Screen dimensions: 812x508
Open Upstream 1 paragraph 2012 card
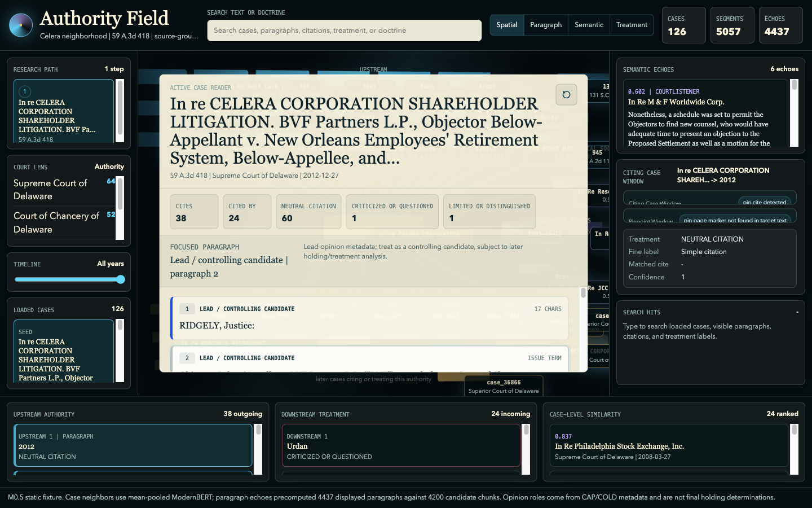(133, 446)
